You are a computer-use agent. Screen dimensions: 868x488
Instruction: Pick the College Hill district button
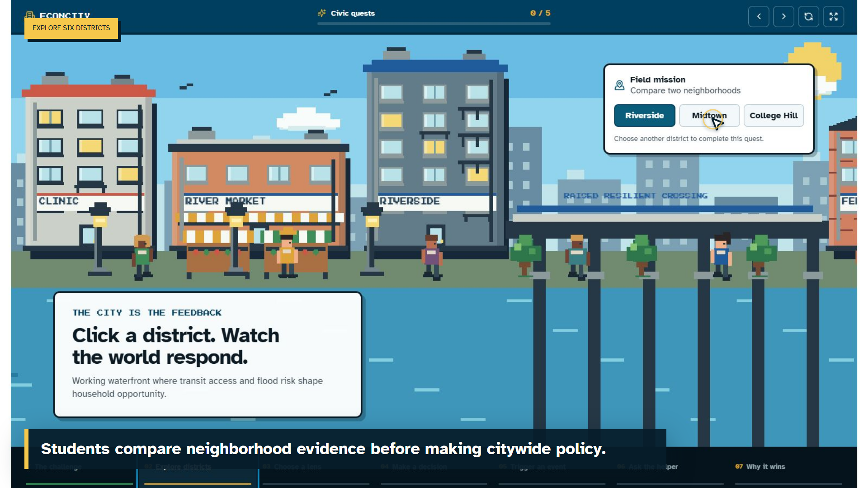coord(774,116)
